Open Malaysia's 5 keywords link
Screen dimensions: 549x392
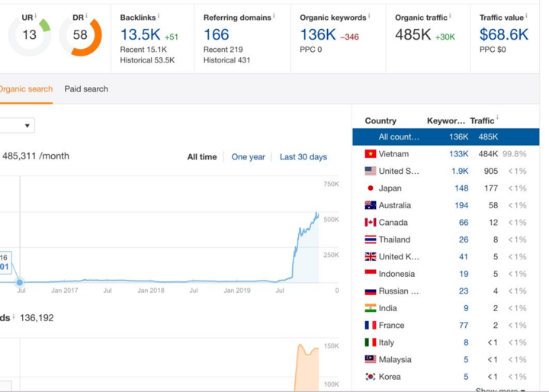pos(466,359)
